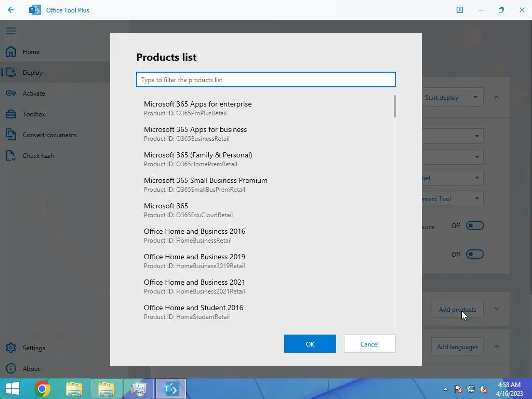The width and height of the screenshot is (532, 399).
Task: Select Office Home and Business 2016
Action: [x=265, y=235]
